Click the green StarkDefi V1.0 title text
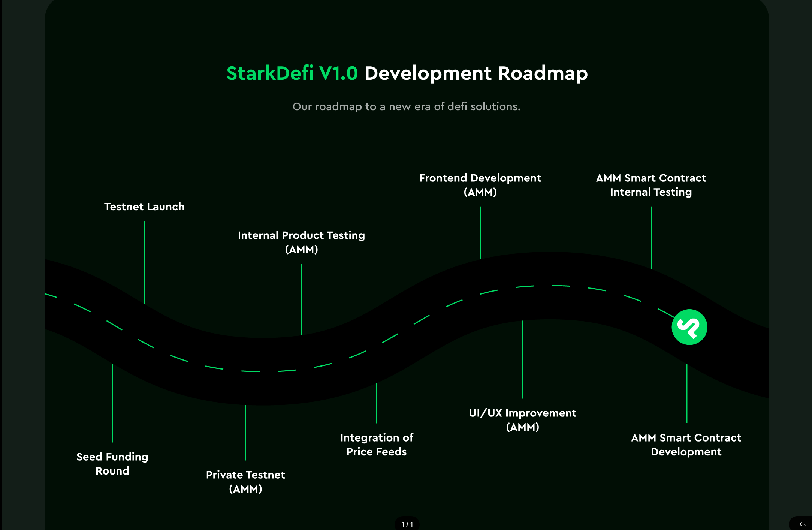The width and height of the screenshot is (812, 530). (x=292, y=73)
